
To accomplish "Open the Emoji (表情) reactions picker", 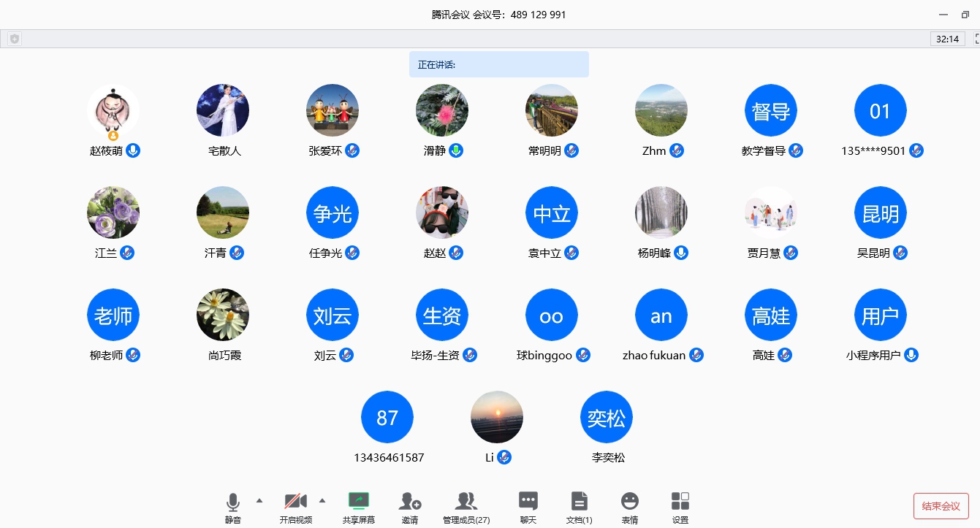I will pos(629,502).
